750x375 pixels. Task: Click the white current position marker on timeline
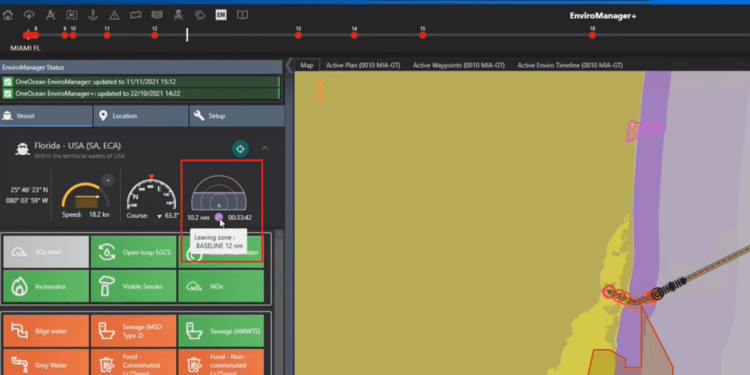[187, 34]
